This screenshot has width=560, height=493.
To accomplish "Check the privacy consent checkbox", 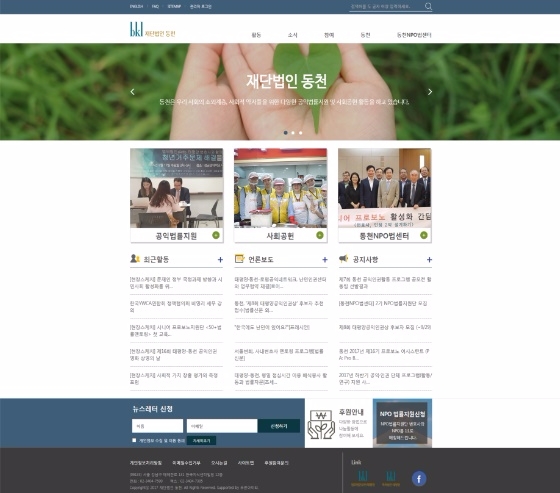I will tap(134, 440).
